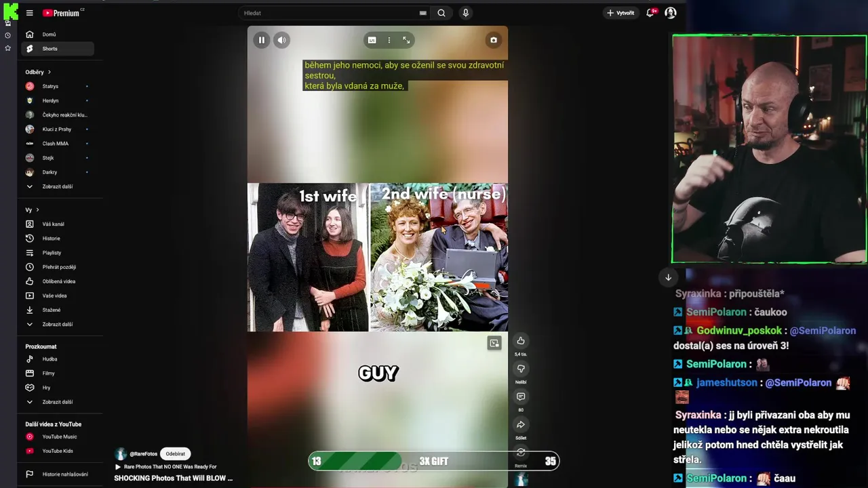The height and width of the screenshot is (488, 868).
Task: Toggle subtitles on the Short
Action: click(x=372, y=40)
